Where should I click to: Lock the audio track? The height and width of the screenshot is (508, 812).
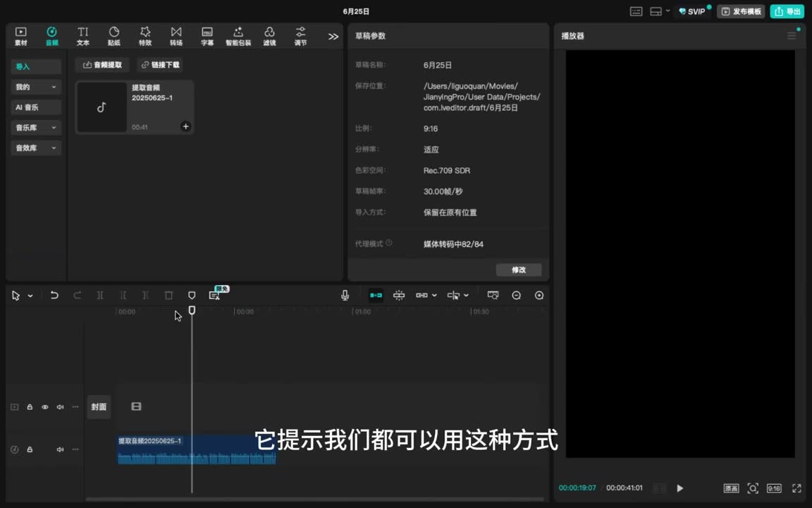[x=30, y=449]
